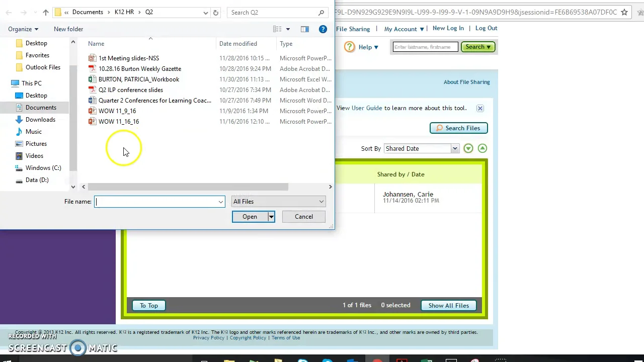This screenshot has width=644, height=362.
Task: Open Favorites folder in navigation pane
Action: tap(37, 55)
